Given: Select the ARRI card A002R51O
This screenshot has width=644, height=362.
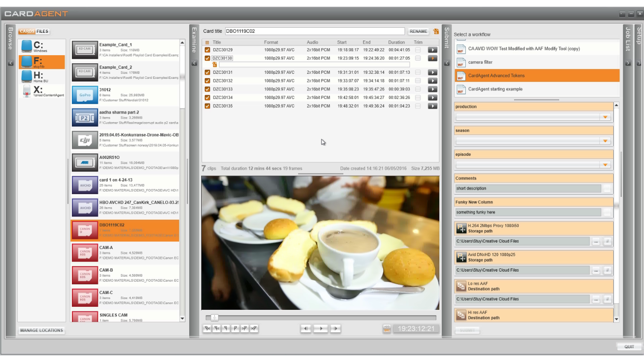Looking at the screenshot, I should pyautogui.click(x=125, y=162).
